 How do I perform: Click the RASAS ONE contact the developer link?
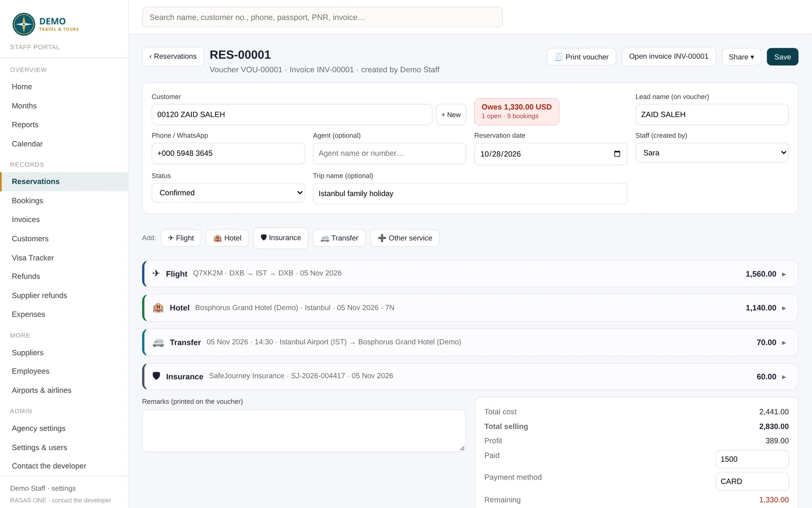coord(60,500)
